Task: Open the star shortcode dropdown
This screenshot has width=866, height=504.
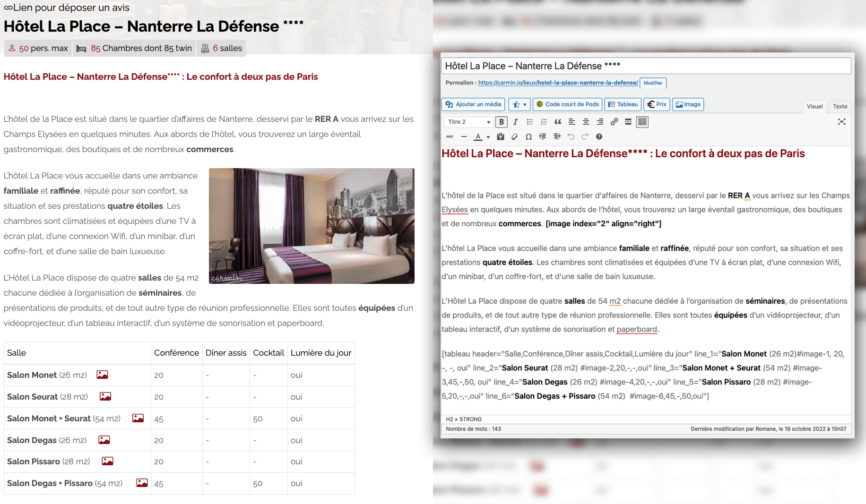Action: pos(519,104)
